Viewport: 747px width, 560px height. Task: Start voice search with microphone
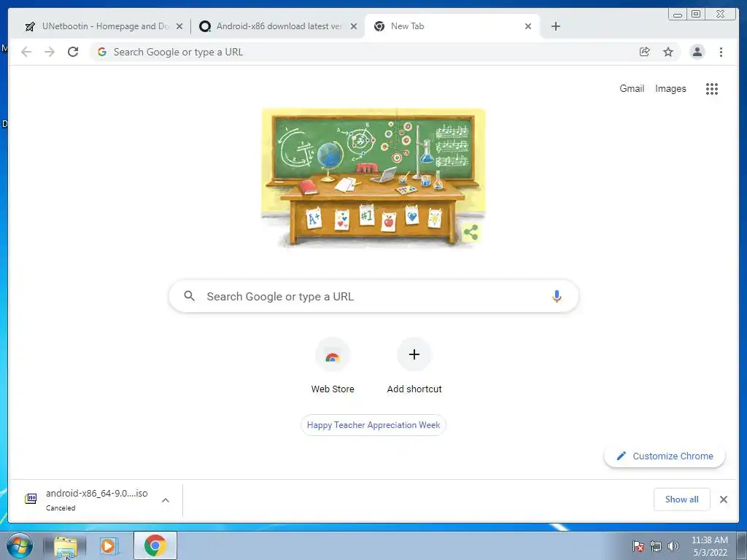pyautogui.click(x=557, y=296)
